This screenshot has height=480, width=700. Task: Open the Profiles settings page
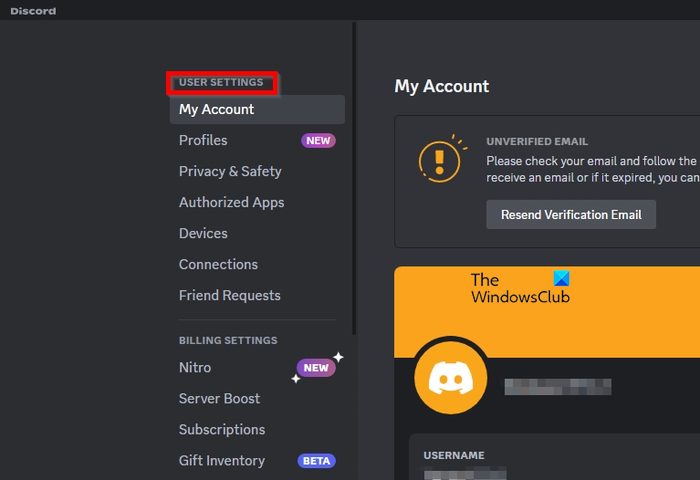click(203, 141)
